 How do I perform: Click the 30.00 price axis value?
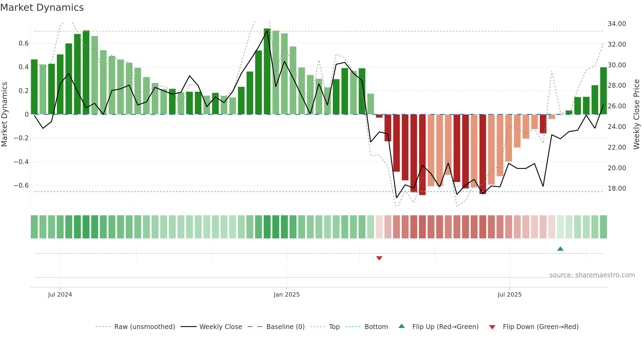(617, 65)
